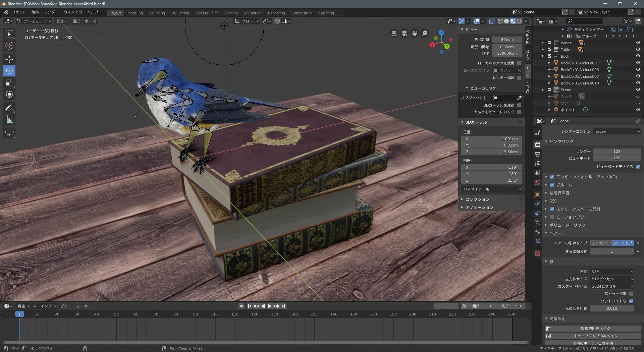Toggle X-ray mode in viewport header

(x=492, y=21)
